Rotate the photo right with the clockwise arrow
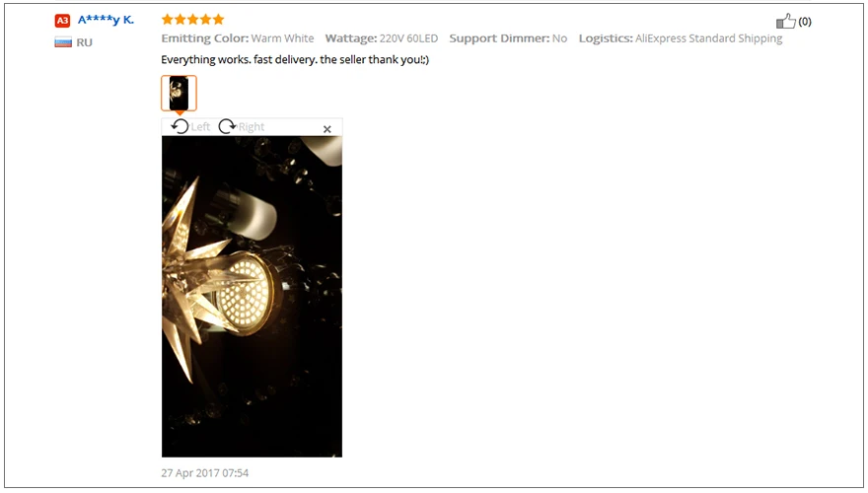Screen dimensions: 868x493 227,127
